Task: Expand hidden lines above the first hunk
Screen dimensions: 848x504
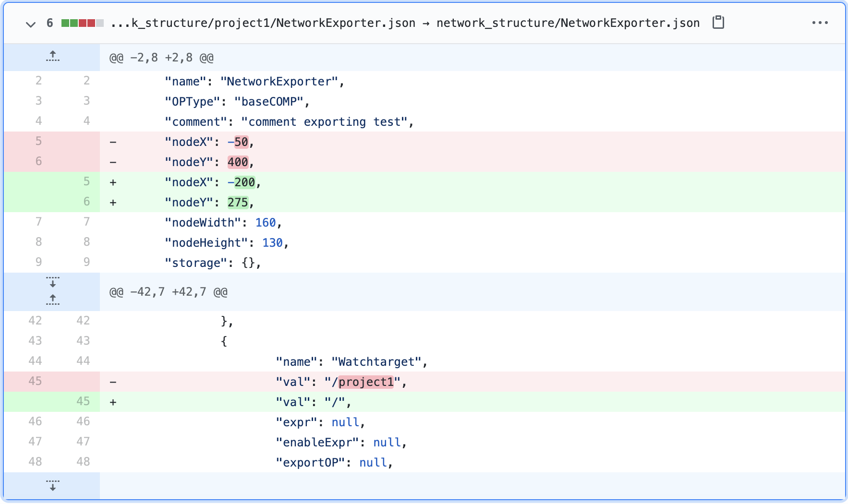Action: click(53, 57)
